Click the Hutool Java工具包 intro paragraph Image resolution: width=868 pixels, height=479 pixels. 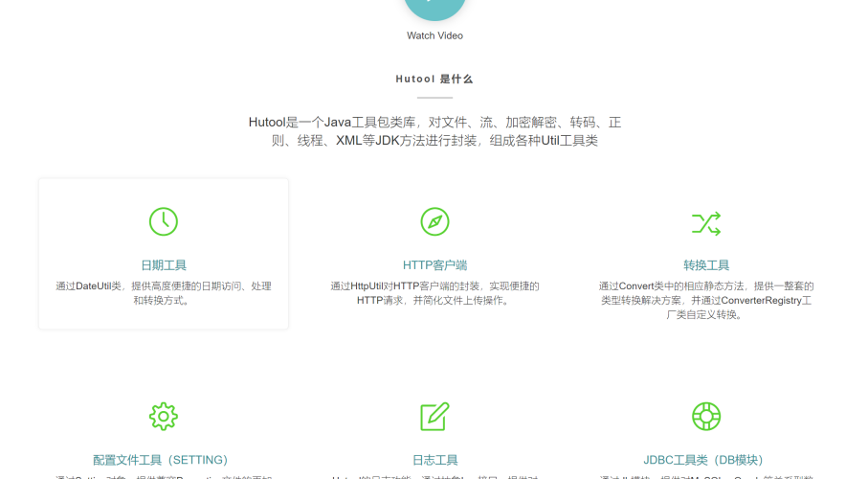click(434, 131)
